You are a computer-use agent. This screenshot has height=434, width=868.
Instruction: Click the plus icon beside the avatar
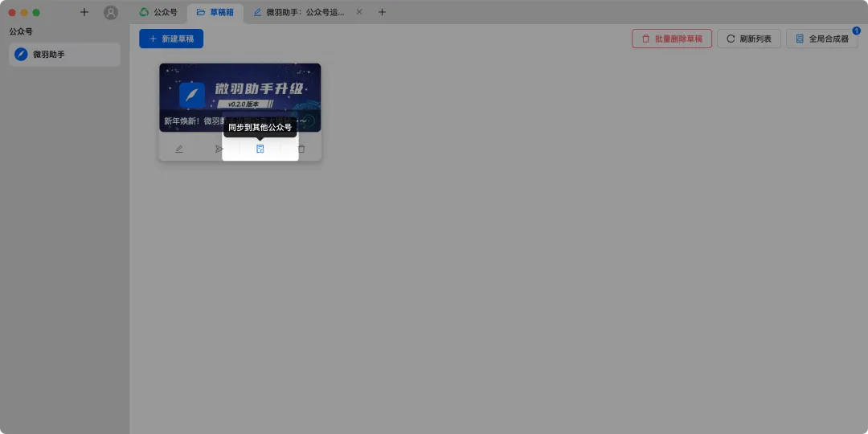84,12
